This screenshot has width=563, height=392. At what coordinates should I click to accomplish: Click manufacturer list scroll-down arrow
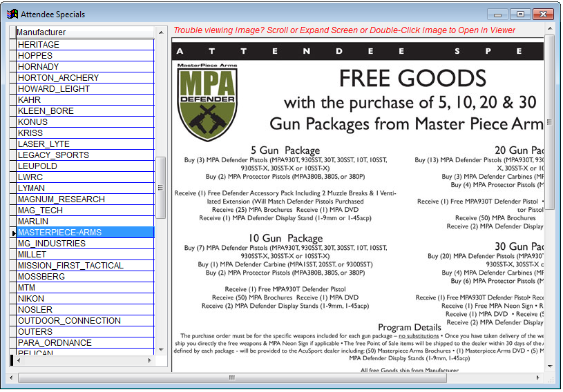click(x=161, y=350)
